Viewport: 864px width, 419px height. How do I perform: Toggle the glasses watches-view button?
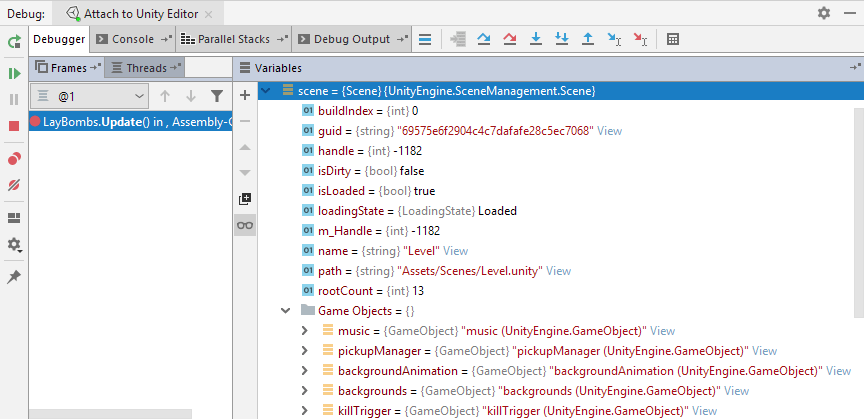(245, 225)
